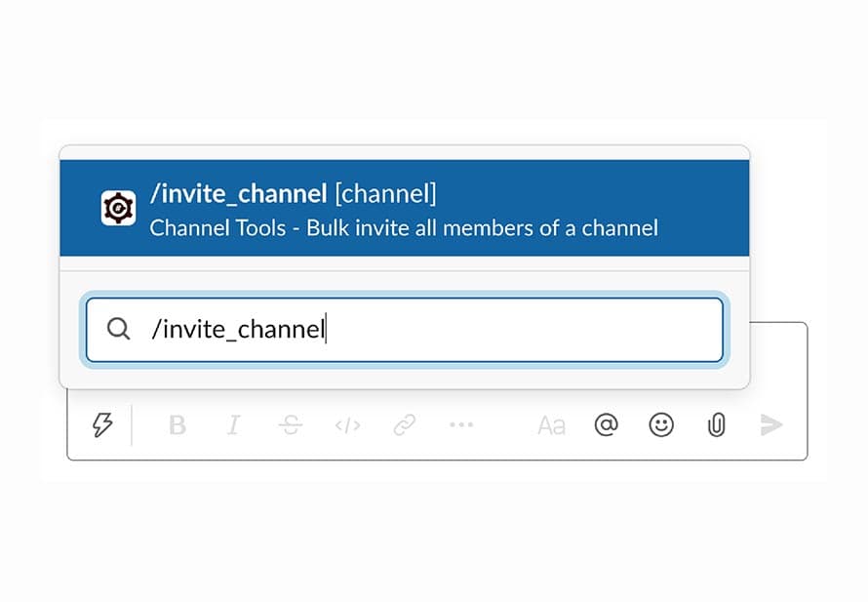
Task: Click the code block formatting icon
Action: [347, 425]
